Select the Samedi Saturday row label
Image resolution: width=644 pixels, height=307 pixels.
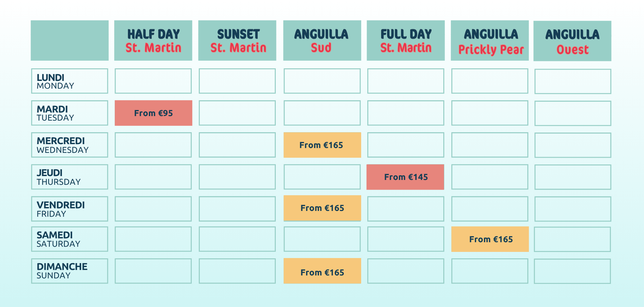[x=69, y=239]
